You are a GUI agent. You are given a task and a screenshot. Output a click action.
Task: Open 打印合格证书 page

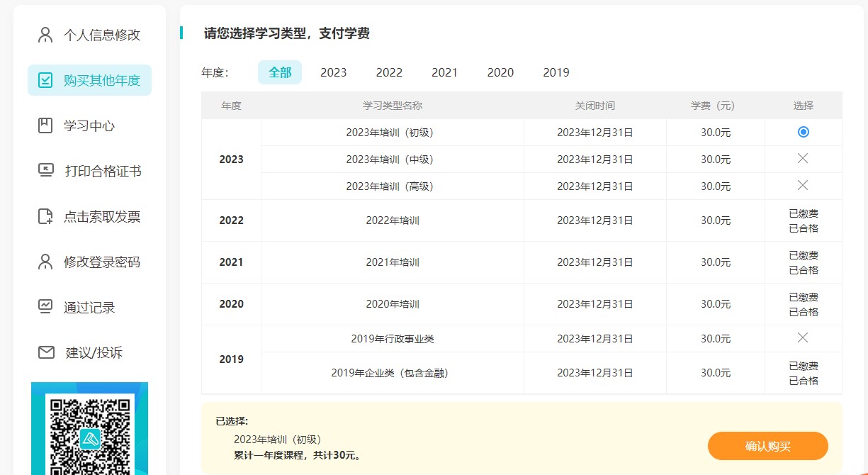[x=89, y=171]
